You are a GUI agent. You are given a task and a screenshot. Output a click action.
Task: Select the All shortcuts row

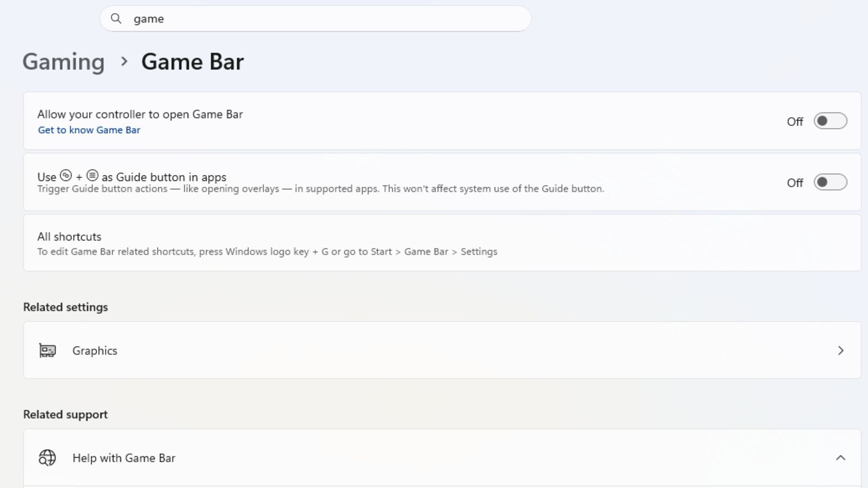442,243
